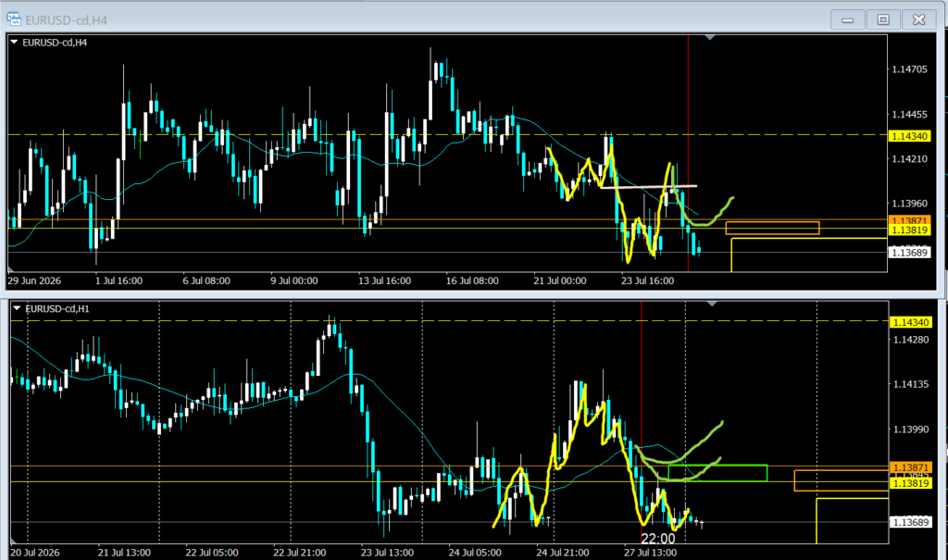Click the 1.13960 value on H4 price scale

click(910, 204)
